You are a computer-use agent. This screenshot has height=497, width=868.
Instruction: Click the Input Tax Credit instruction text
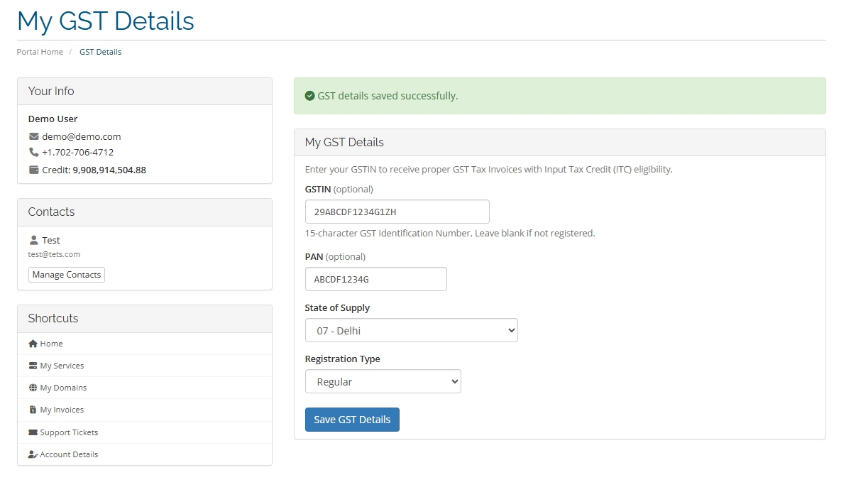pos(488,170)
